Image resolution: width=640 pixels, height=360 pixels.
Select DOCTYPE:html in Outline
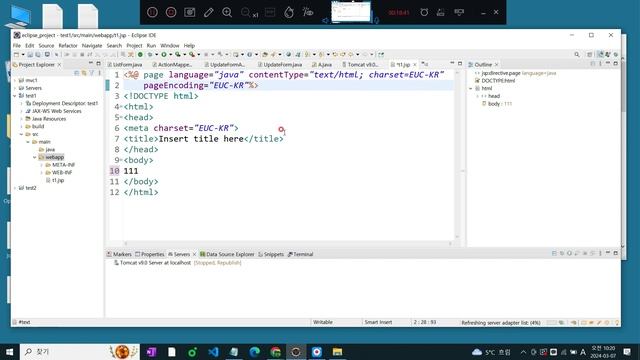click(x=495, y=81)
